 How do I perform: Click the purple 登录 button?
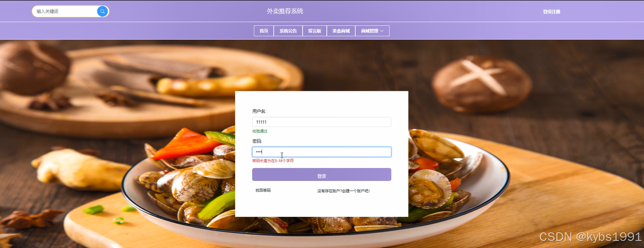point(322,175)
